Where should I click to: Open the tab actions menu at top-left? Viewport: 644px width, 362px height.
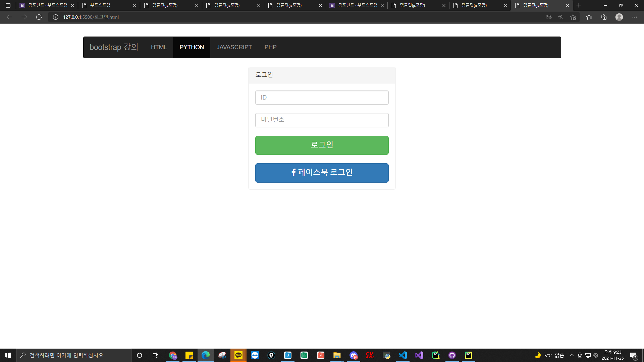8,5
